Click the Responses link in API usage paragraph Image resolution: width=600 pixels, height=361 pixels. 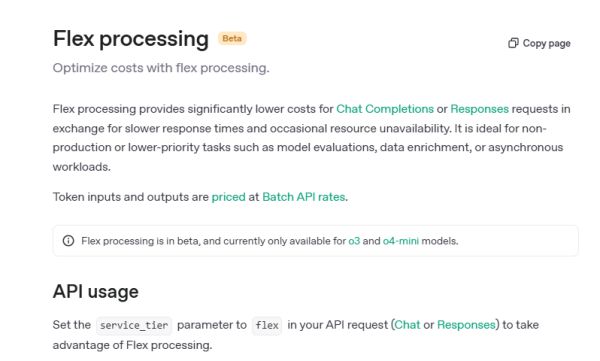(466, 325)
